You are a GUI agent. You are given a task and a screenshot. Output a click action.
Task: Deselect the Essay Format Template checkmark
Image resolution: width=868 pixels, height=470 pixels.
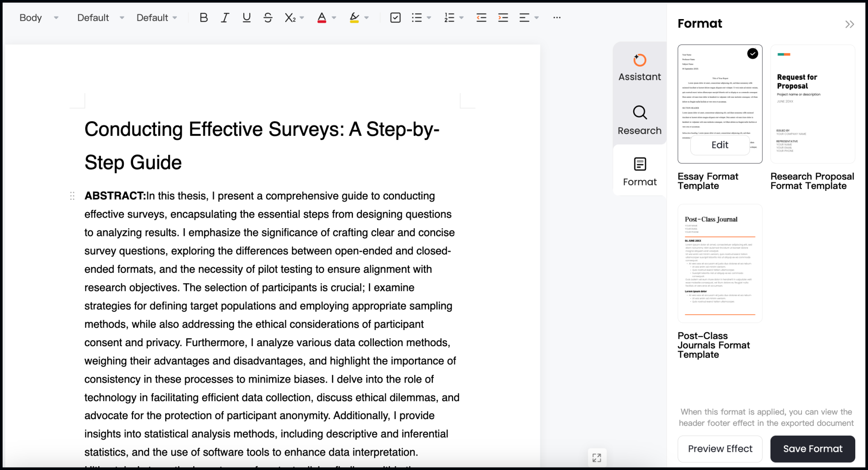[752, 53]
